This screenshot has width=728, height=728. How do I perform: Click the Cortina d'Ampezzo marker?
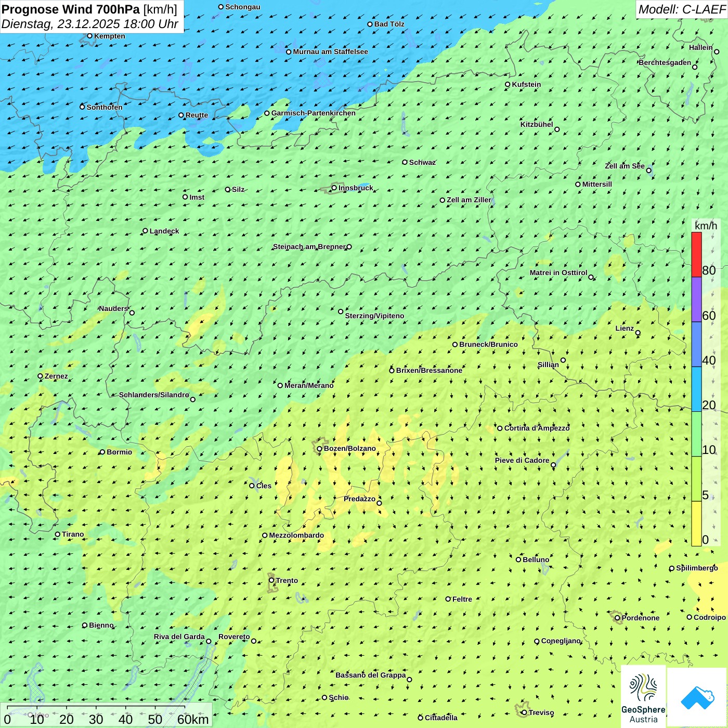click(500, 428)
